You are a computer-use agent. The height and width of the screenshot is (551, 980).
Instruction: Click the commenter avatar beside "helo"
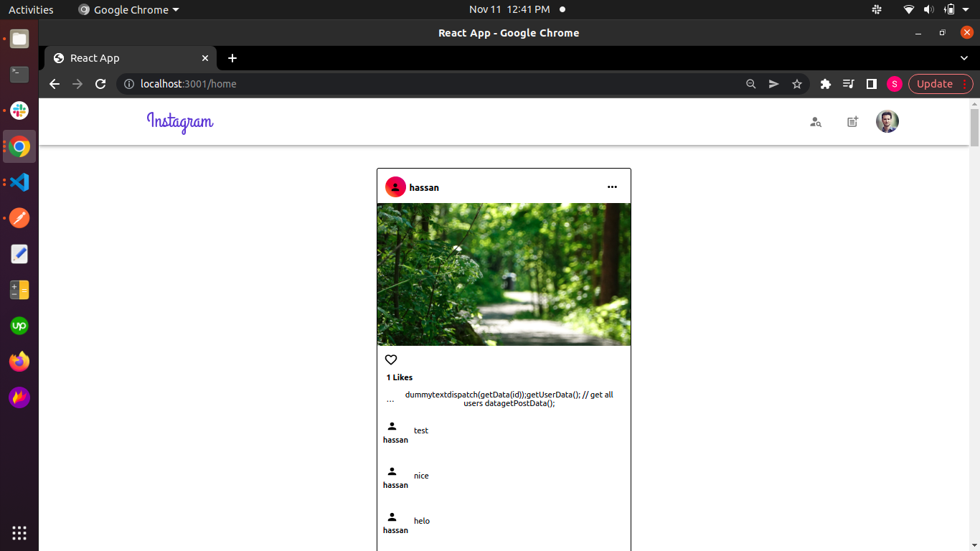coord(392,517)
